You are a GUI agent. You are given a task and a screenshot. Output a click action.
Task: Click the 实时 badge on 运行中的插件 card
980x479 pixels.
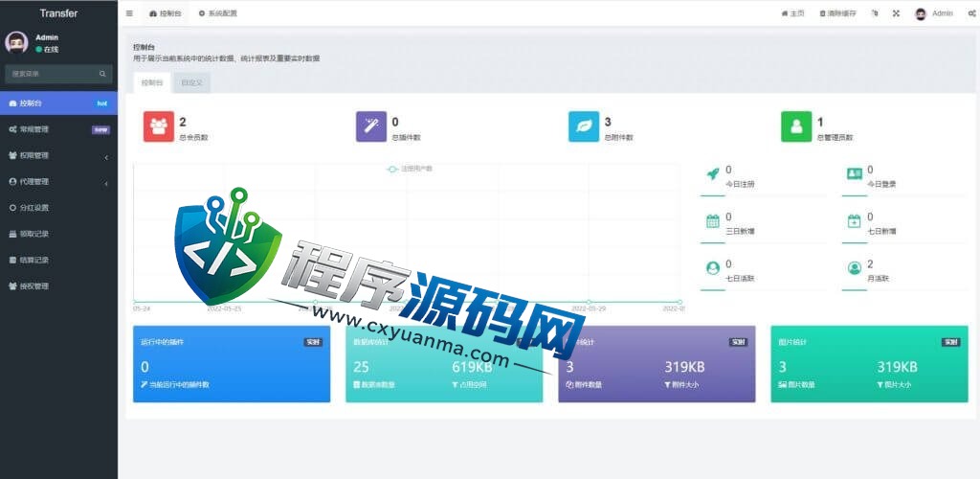click(313, 343)
